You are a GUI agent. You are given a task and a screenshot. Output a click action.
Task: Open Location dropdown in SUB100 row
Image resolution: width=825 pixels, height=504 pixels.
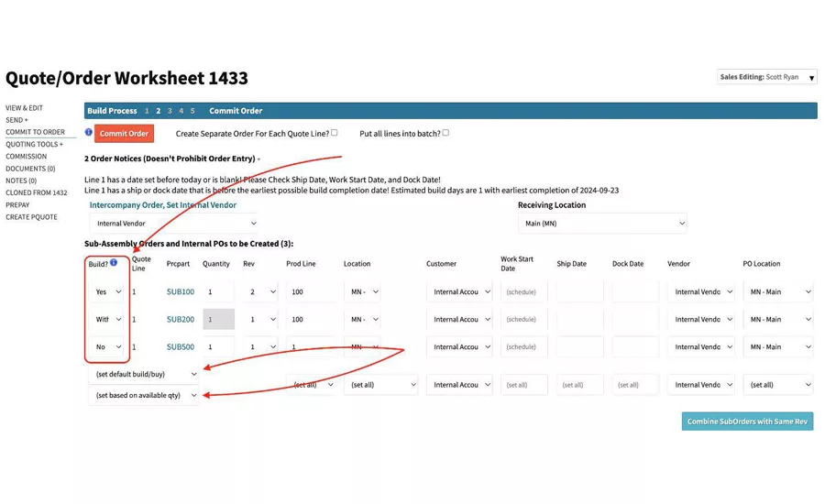coord(363,291)
